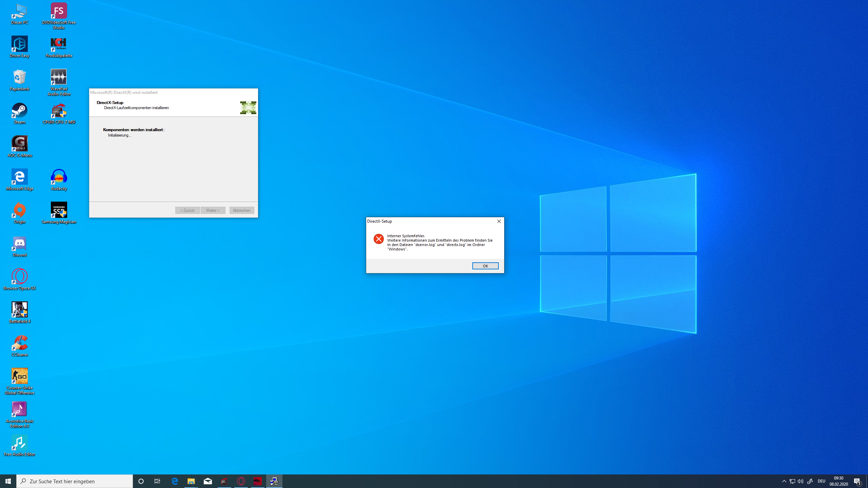Close the DirectX-Setup error dialog
This screenshot has width=868, height=488.
pos(499,221)
